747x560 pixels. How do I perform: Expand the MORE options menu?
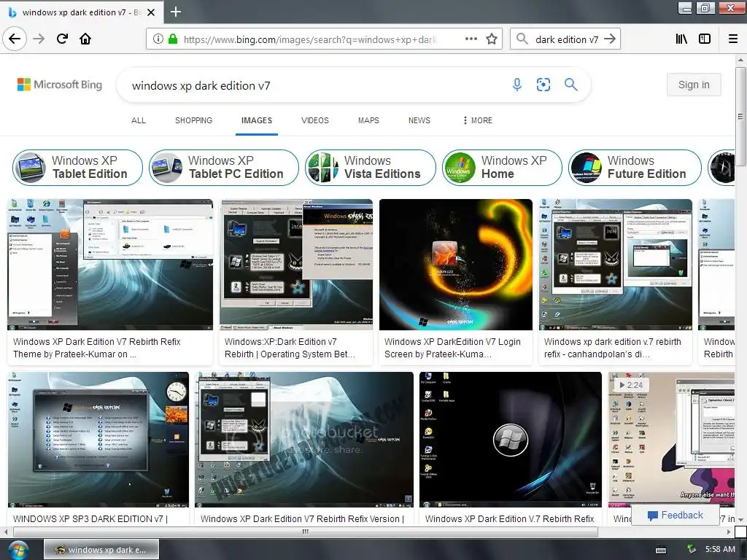point(477,120)
